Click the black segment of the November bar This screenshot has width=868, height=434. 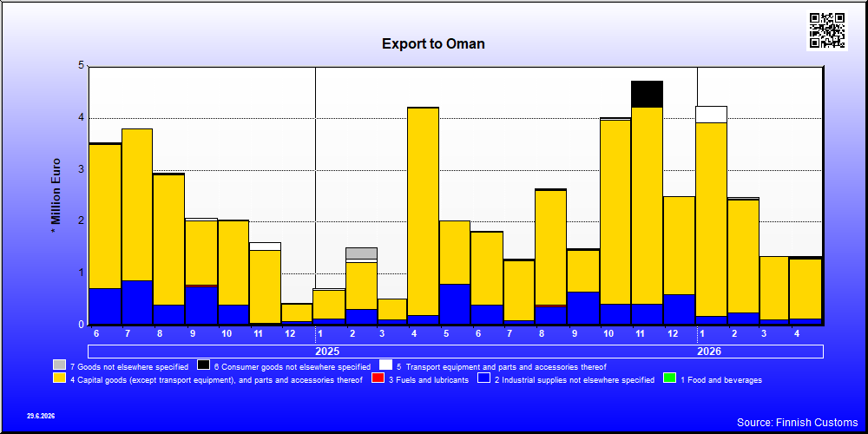tap(648, 94)
